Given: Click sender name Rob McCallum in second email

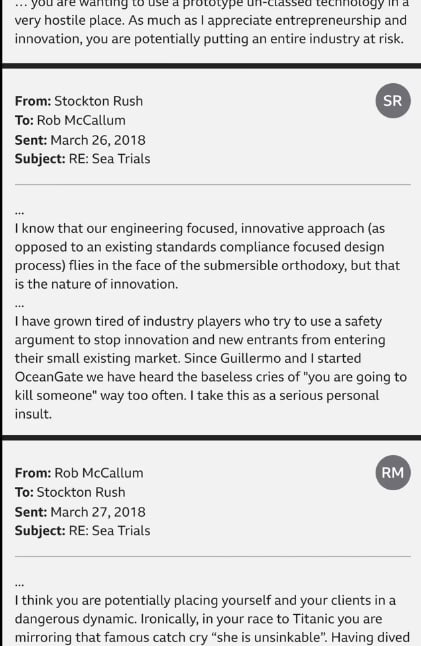Looking at the screenshot, I should point(99,473).
